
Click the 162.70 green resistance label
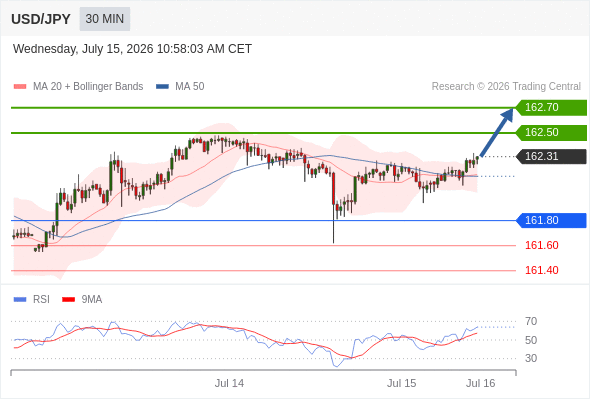click(551, 108)
